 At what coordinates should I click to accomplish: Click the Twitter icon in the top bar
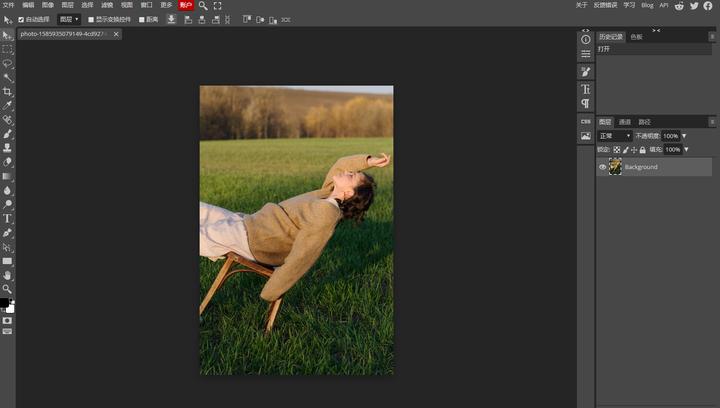tap(694, 5)
